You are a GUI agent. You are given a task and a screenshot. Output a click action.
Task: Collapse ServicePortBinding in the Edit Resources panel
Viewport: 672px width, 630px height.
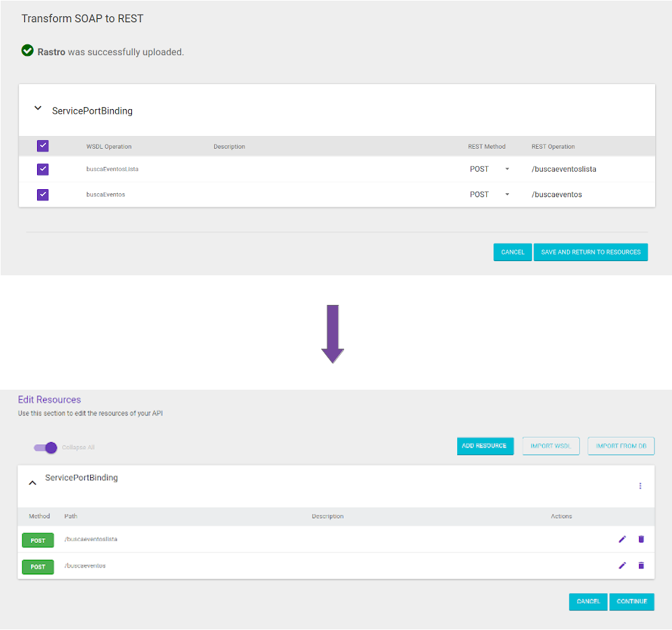[32, 482]
